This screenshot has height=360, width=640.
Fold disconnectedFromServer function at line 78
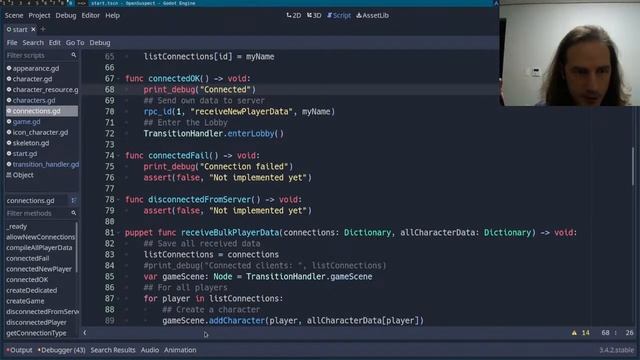tap(119, 200)
